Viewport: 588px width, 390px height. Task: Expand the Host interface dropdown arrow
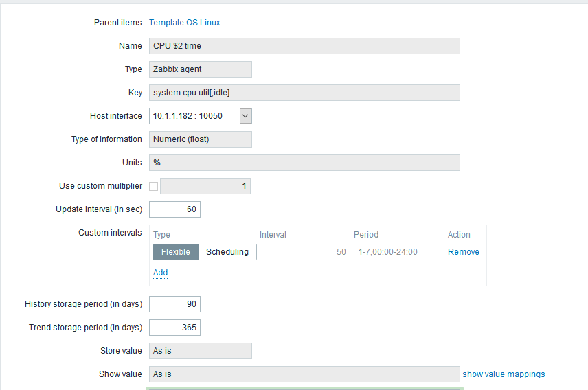point(245,116)
